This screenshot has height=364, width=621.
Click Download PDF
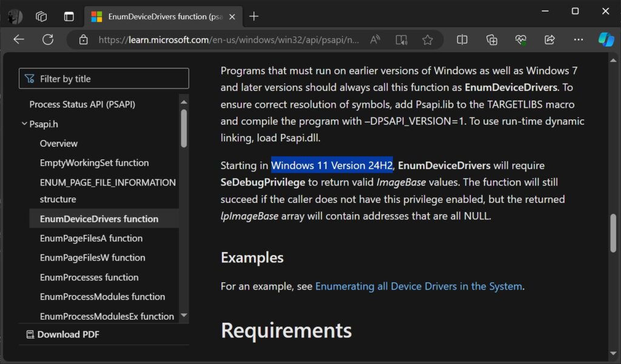(69, 334)
